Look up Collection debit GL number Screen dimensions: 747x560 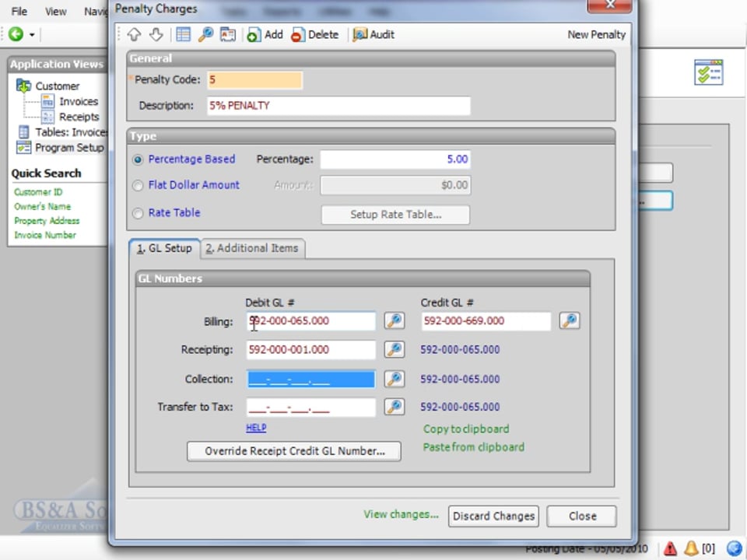395,379
